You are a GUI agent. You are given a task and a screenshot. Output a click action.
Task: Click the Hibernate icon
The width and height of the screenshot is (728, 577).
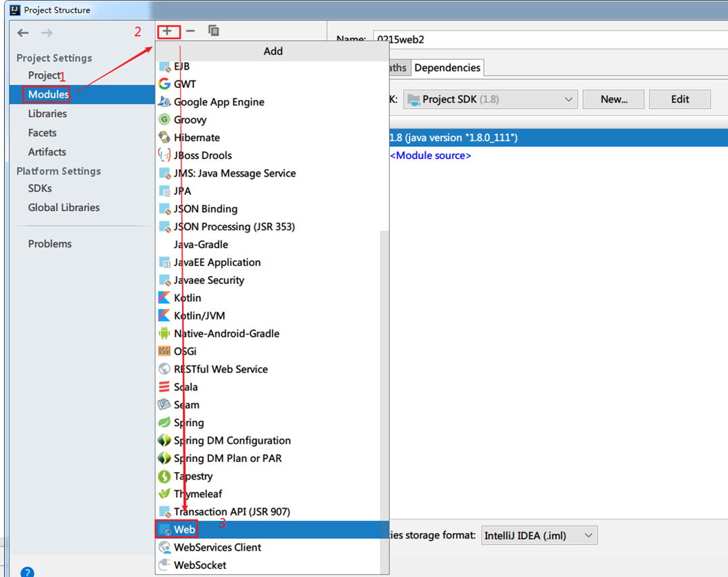coord(164,137)
